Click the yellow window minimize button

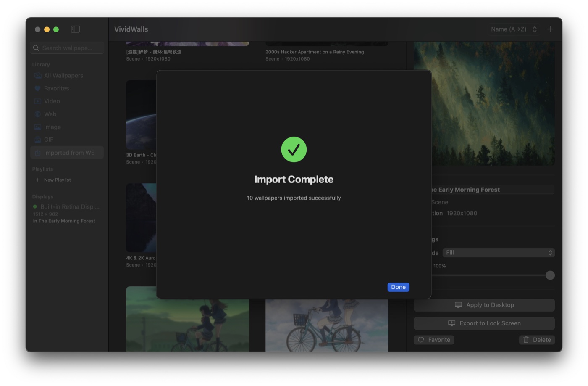47,29
